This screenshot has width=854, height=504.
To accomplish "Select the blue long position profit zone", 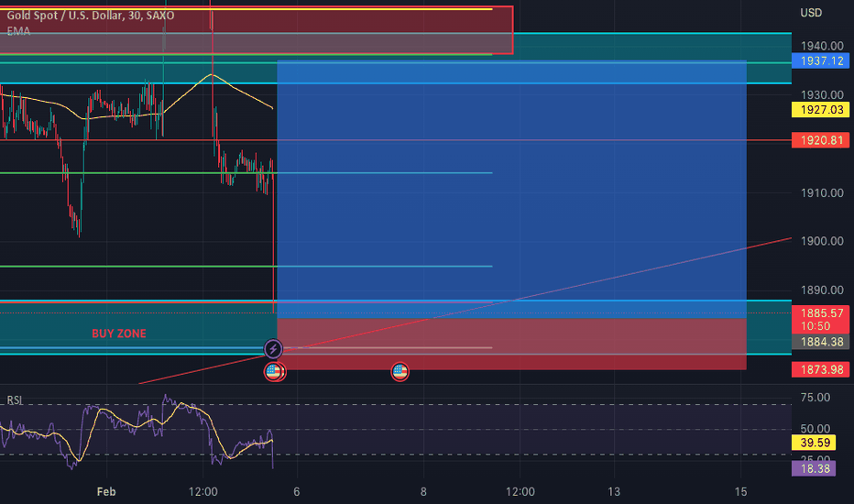I will (511, 189).
